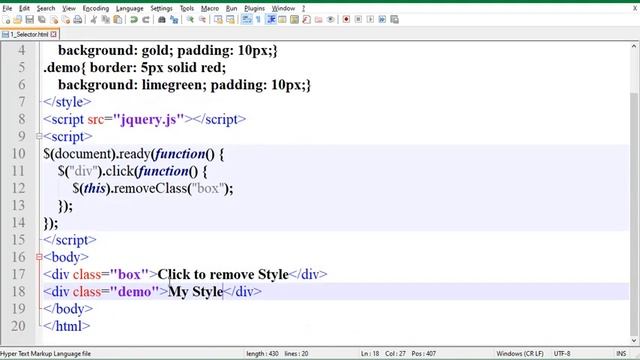Start macro recording with red dot icon

[346, 20]
